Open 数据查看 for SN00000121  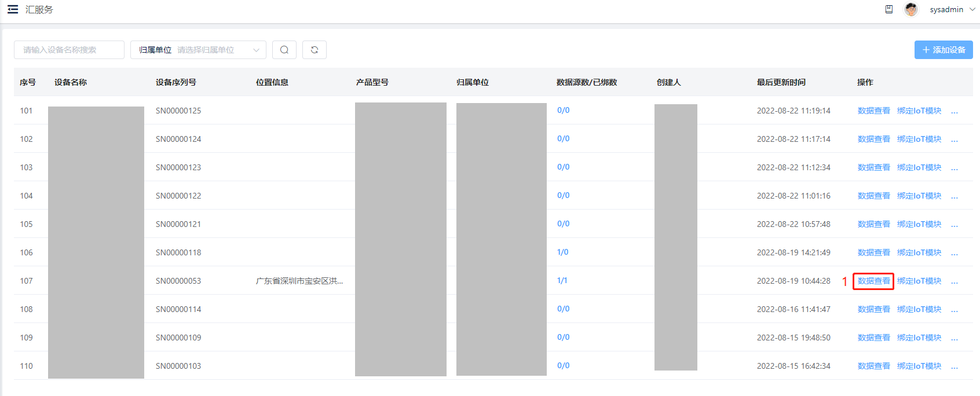pyautogui.click(x=873, y=224)
